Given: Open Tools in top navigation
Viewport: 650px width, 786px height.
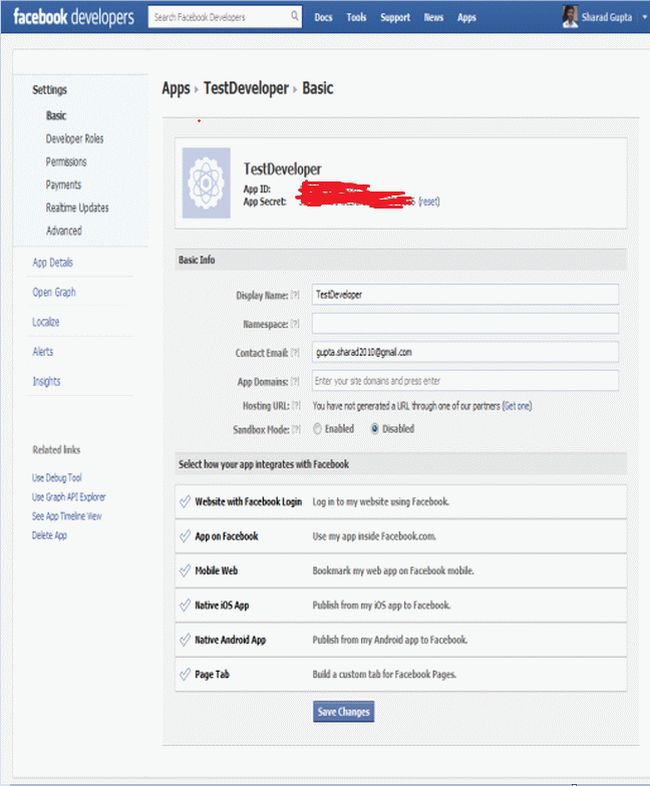Looking at the screenshot, I should [356, 18].
